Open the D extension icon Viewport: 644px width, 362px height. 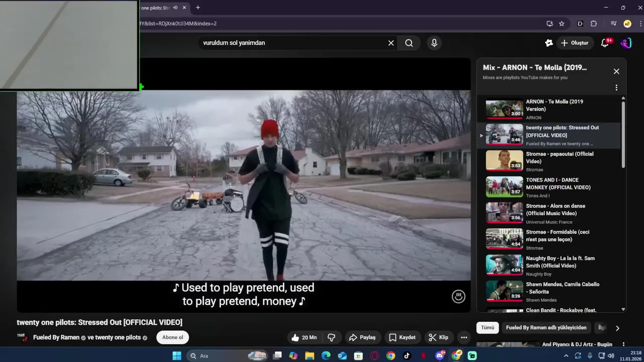pyautogui.click(x=580, y=24)
